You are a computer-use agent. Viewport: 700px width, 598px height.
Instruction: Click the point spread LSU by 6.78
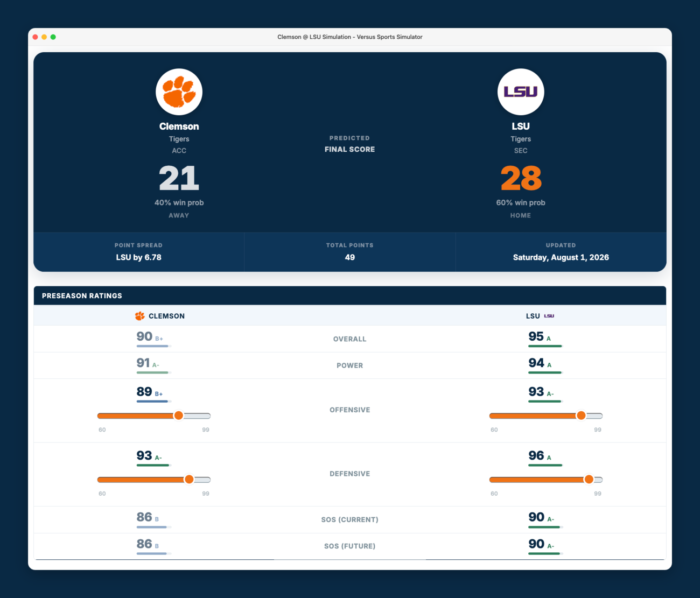pos(139,257)
